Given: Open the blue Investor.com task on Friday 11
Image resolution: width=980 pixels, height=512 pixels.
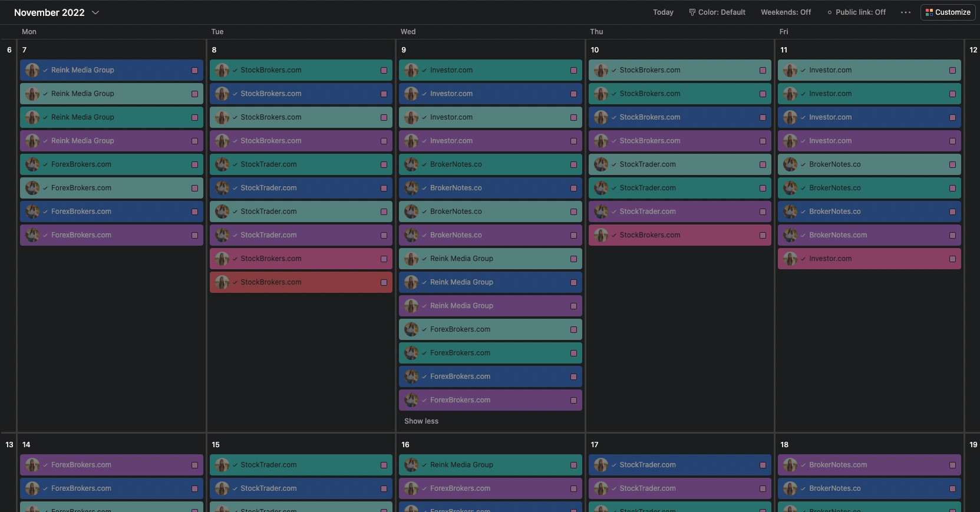Looking at the screenshot, I should coord(869,117).
